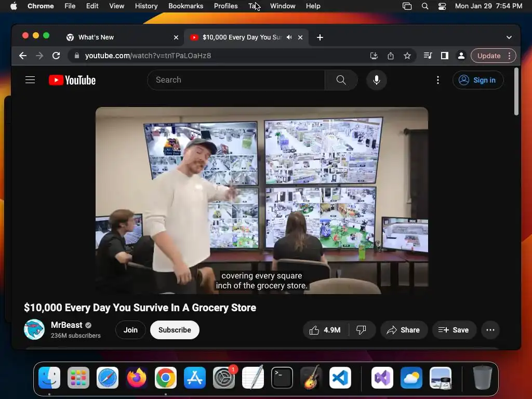
Task: Open the Edit menu
Action: [x=92, y=6]
